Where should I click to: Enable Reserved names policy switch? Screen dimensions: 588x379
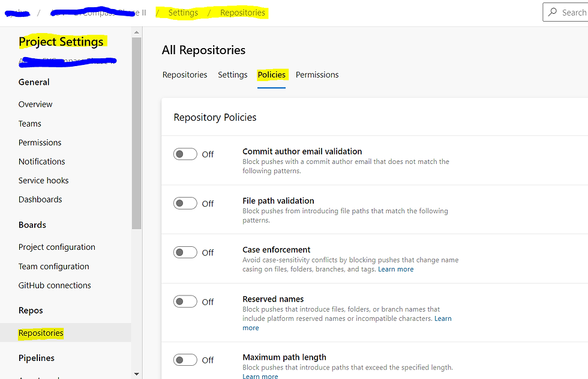click(185, 302)
